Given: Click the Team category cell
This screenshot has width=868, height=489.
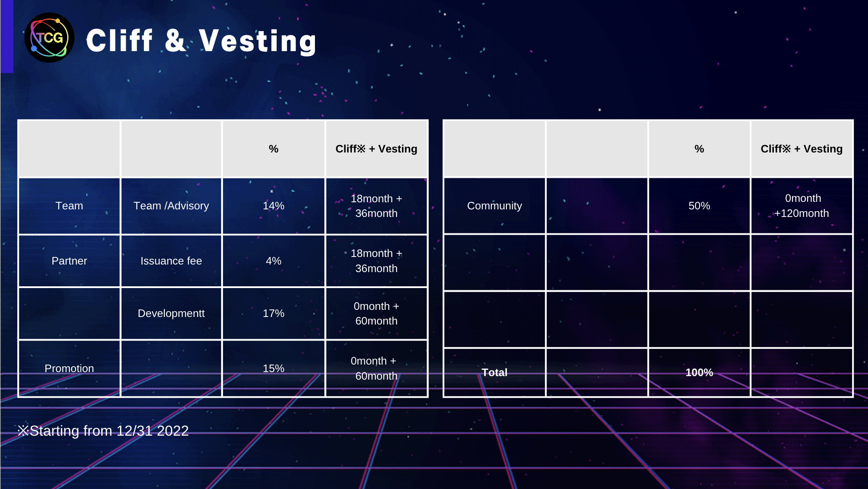Looking at the screenshot, I should [x=69, y=206].
